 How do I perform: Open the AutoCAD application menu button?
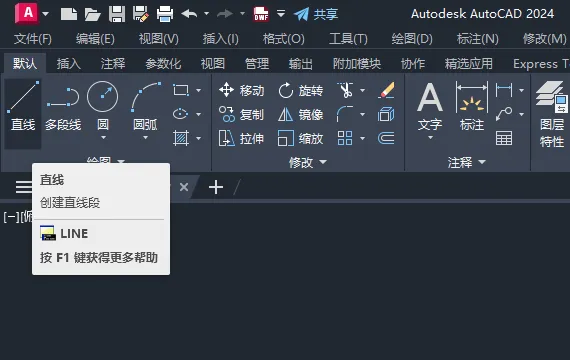tap(27, 13)
